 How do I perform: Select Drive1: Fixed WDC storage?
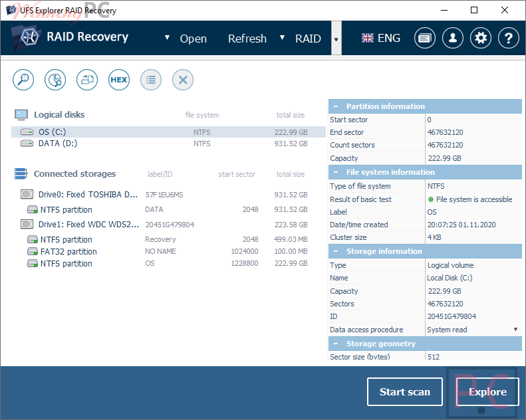tap(168, 225)
